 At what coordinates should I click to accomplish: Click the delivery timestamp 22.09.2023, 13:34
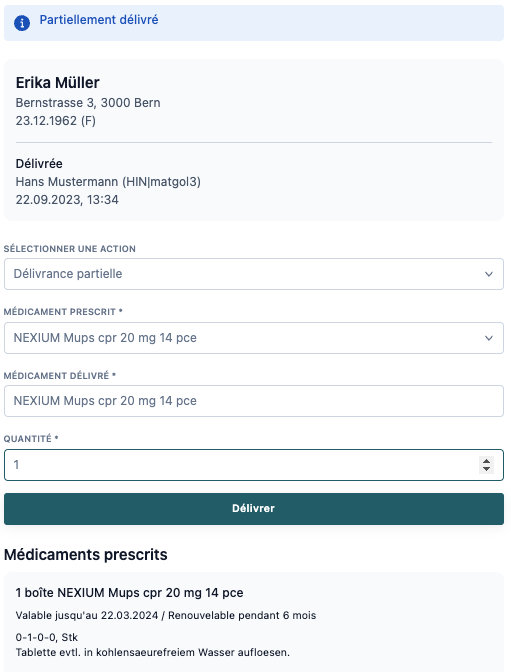coord(67,200)
